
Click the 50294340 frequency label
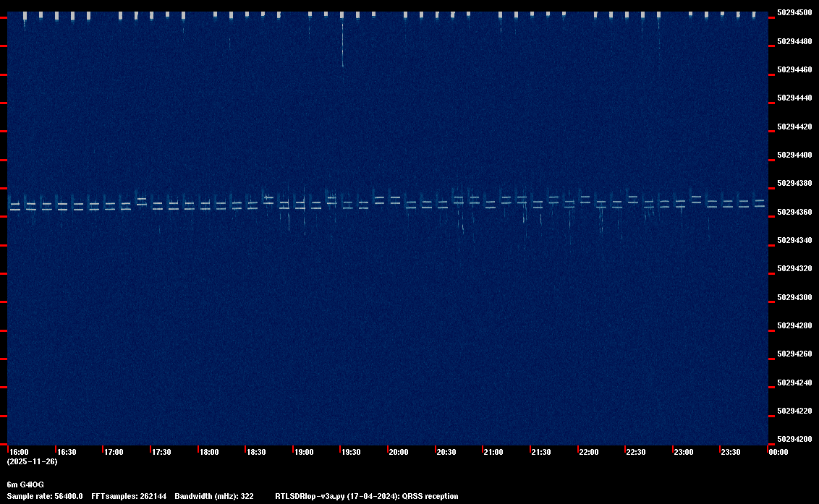[x=794, y=240]
